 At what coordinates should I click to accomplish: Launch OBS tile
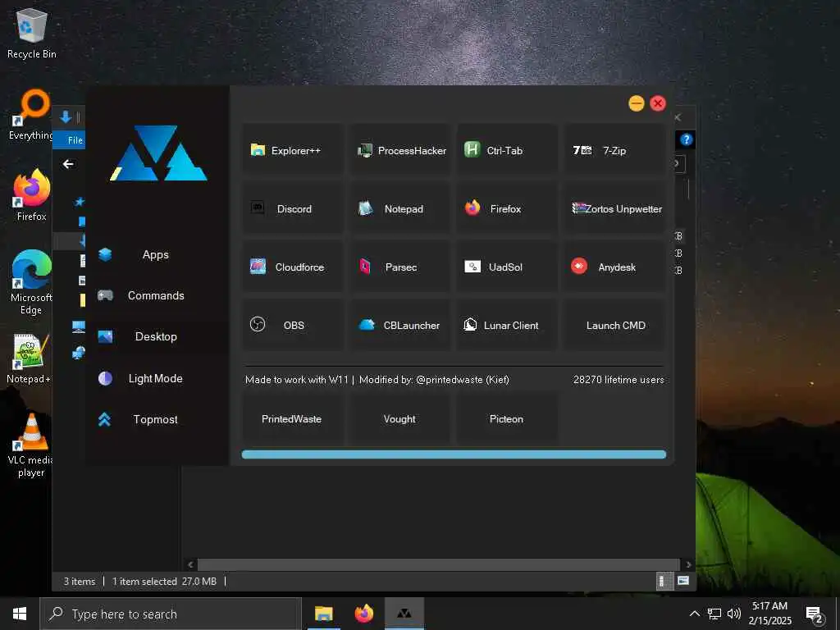[x=293, y=325]
